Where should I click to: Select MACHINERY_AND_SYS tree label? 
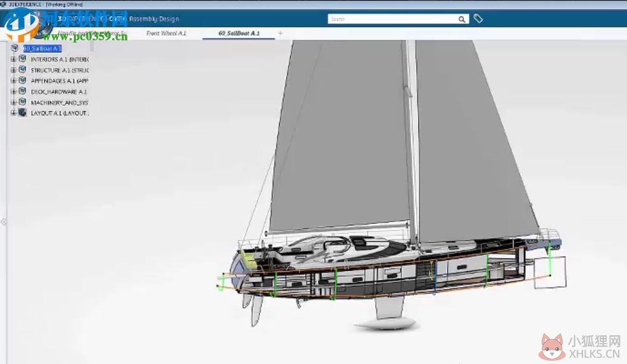pos(60,102)
